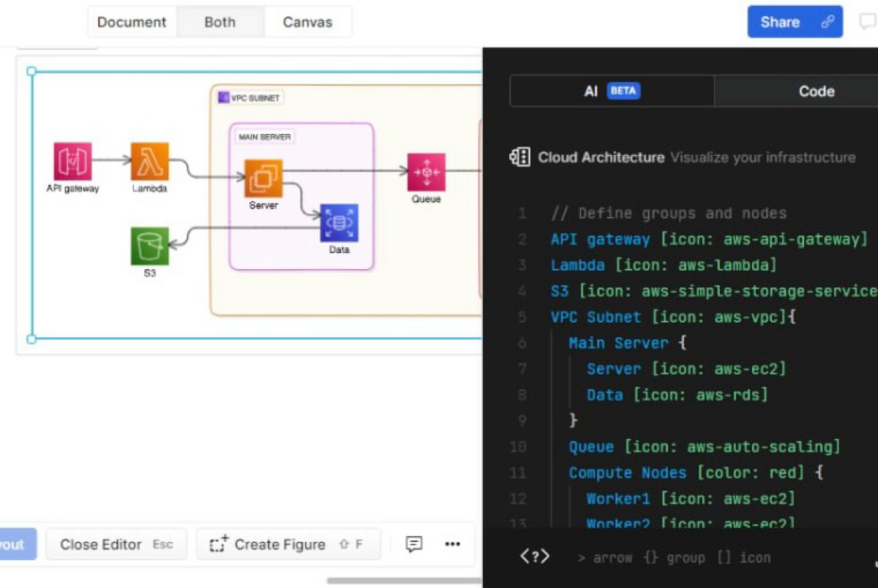878x588 pixels.
Task: Click code line 'Lambda [icon: aws-lambda]'
Action: 664,265
